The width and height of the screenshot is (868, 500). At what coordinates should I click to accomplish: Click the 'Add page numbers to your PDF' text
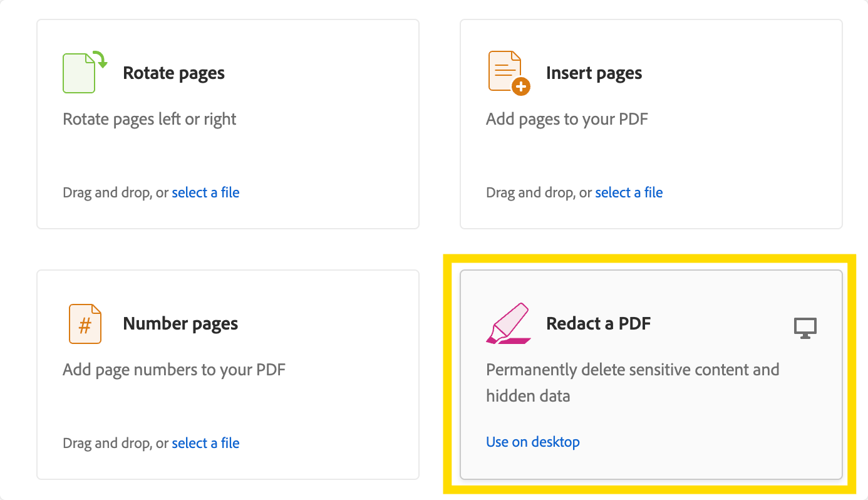point(174,370)
